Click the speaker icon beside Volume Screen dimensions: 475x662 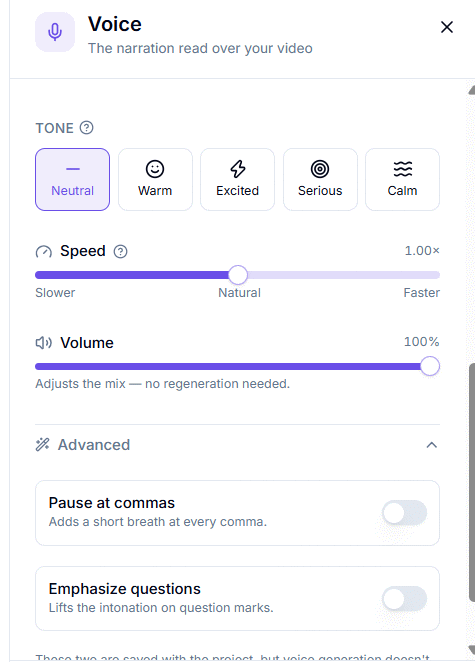[x=43, y=343]
